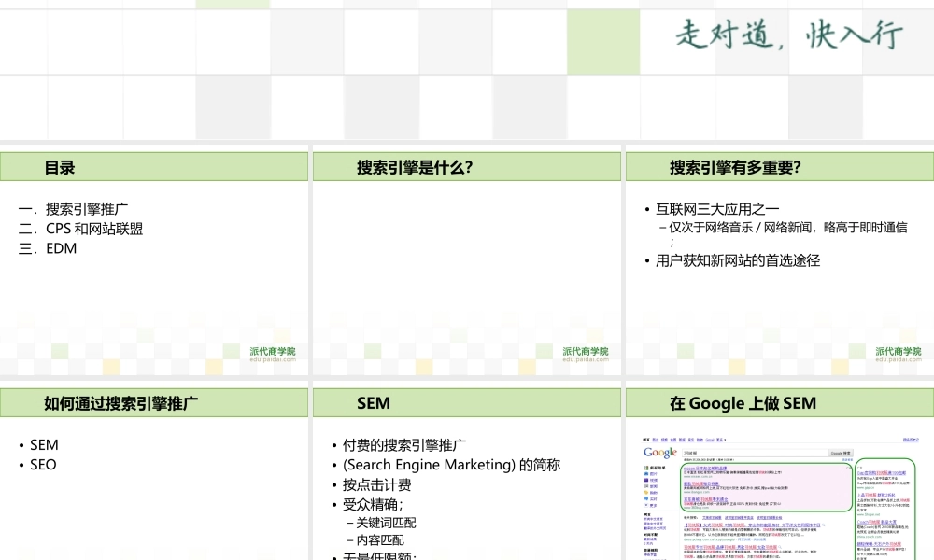Click the Google 搜索 button
934x560 pixels.
(x=841, y=453)
